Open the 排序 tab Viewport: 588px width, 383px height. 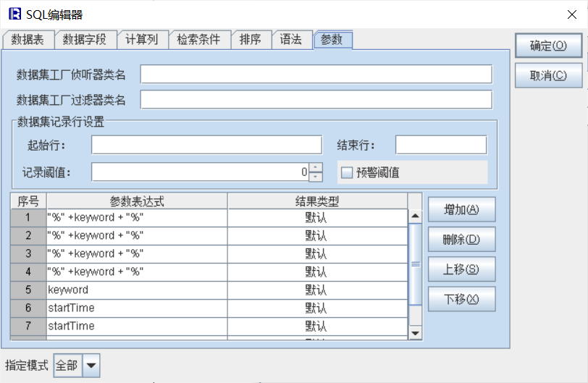(x=251, y=40)
